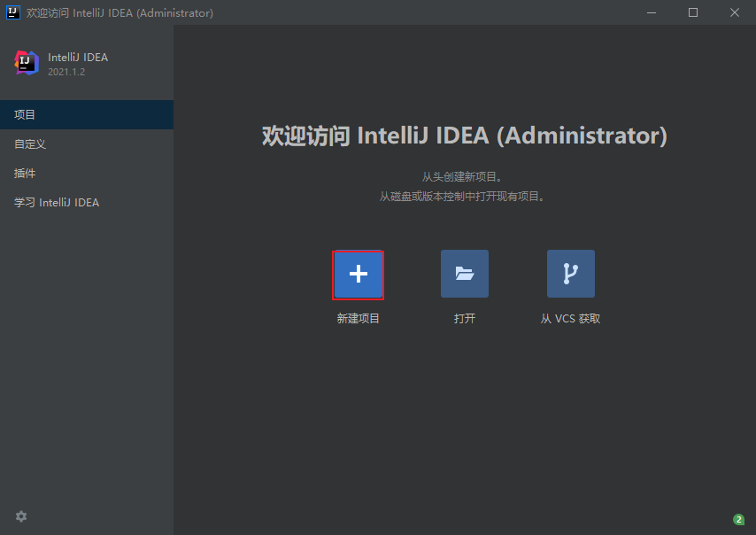
Task: Click the 从 VCS 获取 label
Action: (x=571, y=319)
